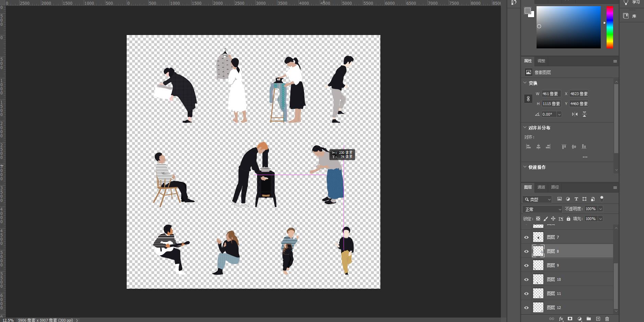Collapse the 变换 section
644x322 pixels.
coord(525,83)
